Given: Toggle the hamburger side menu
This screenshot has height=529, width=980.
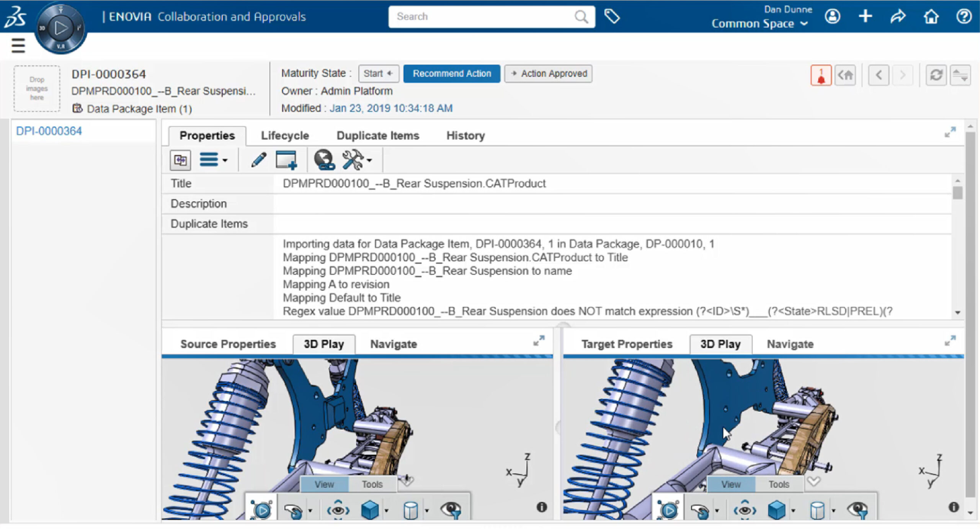Looking at the screenshot, I should (x=18, y=45).
